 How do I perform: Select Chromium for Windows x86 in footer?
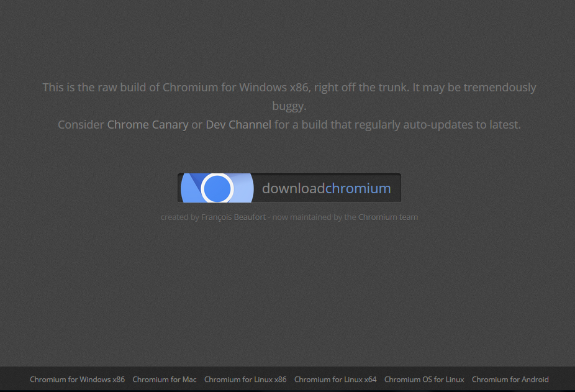[78, 380]
